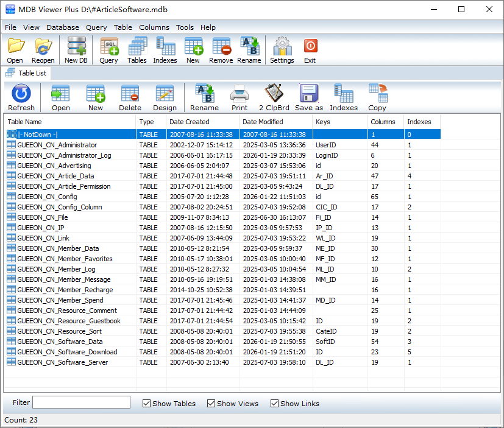Disable the Show Links checkbox

[x=275, y=404]
